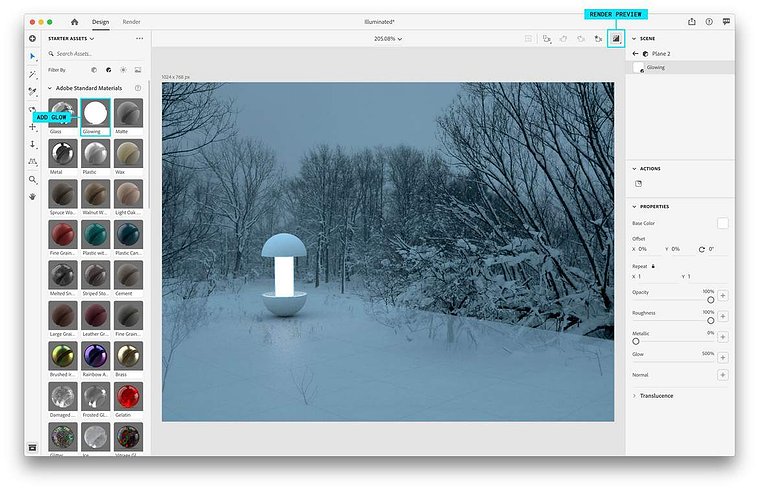Switch to the Design tab
Screen dimensions: 759x490
(x=100, y=22)
